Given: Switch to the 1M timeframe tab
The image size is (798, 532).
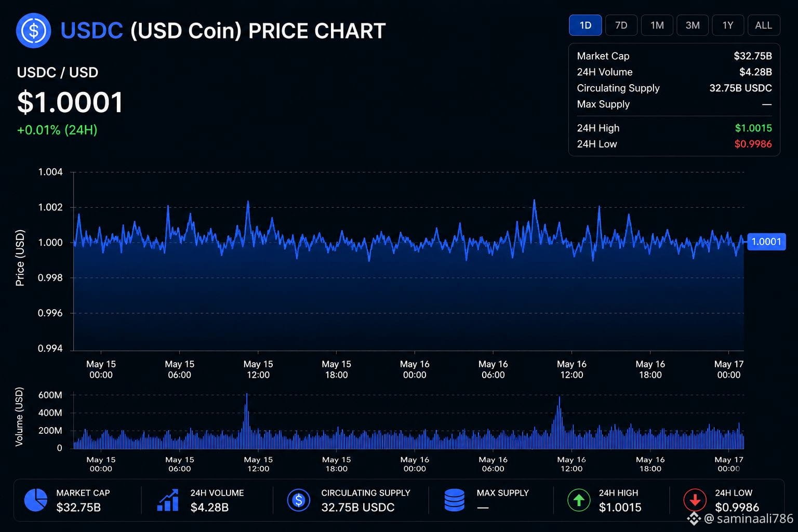Looking at the screenshot, I should (x=657, y=25).
